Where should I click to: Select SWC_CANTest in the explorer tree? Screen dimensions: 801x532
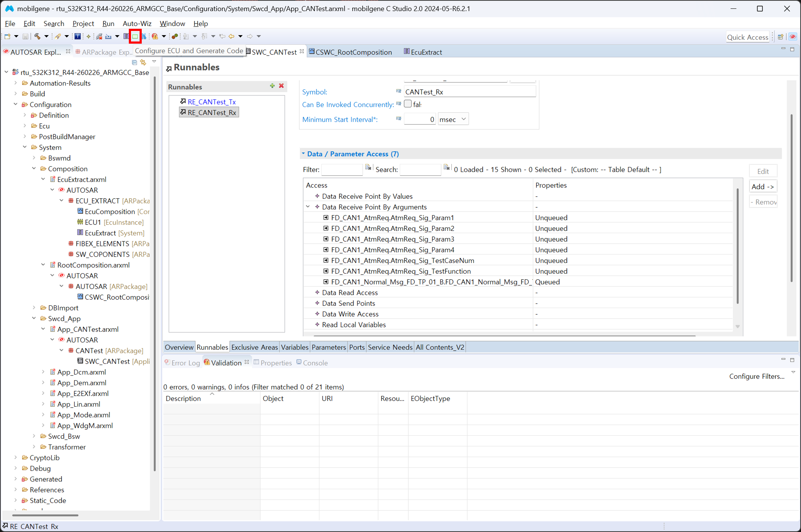coord(107,361)
